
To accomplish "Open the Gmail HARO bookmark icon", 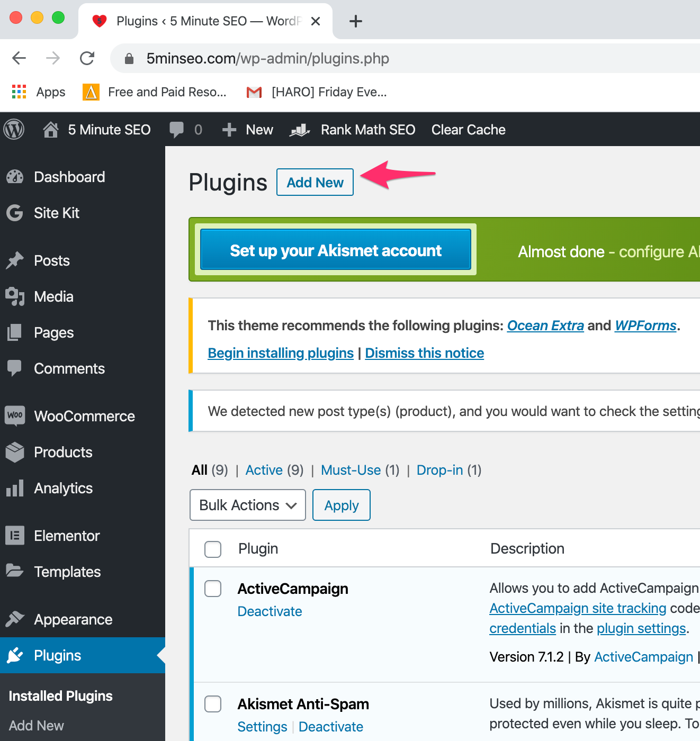I will pos(254,92).
